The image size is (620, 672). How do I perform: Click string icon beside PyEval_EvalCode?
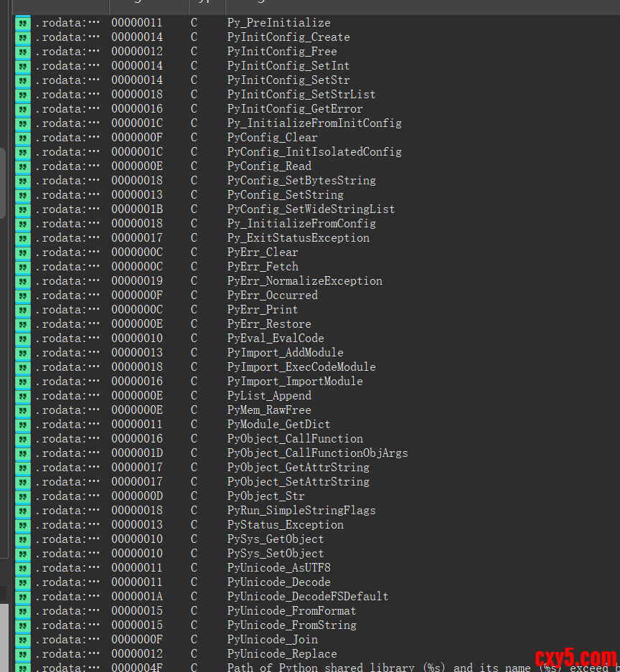pos(23,339)
